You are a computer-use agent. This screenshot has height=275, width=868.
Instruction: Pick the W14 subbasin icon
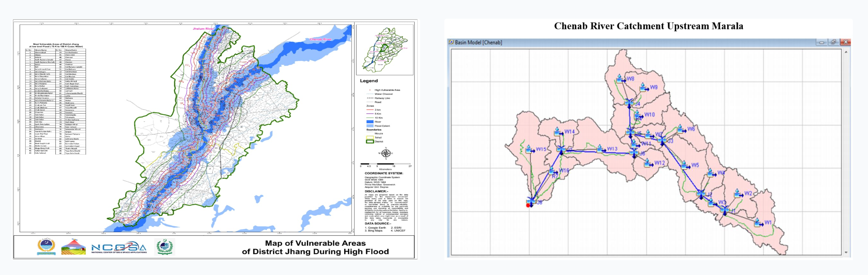click(x=558, y=131)
